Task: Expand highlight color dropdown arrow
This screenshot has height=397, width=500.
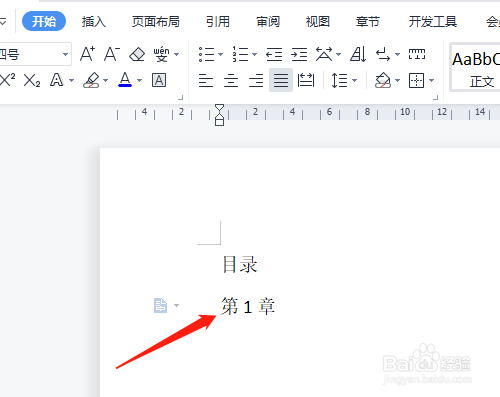Action: [106, 80]
